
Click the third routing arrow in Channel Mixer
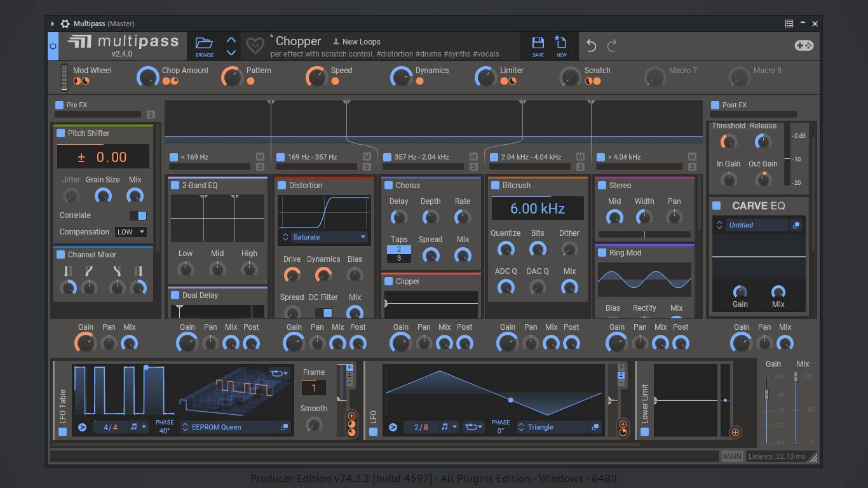click(x=117, y=271)
